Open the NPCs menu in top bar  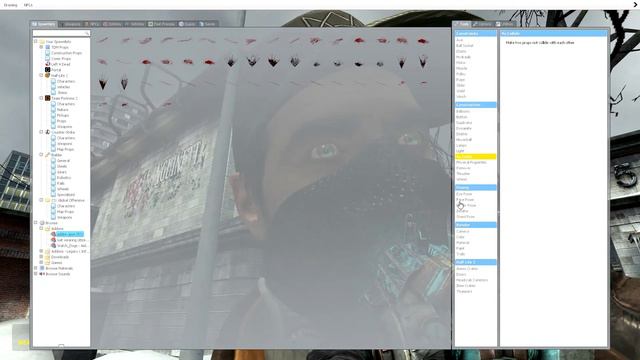click(x=28, y=5)
